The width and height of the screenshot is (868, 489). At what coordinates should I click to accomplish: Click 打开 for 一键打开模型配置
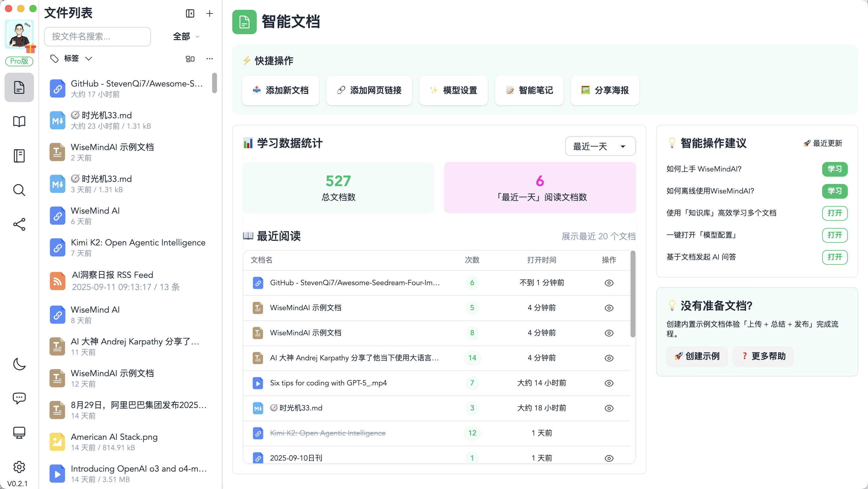(835, 235)
